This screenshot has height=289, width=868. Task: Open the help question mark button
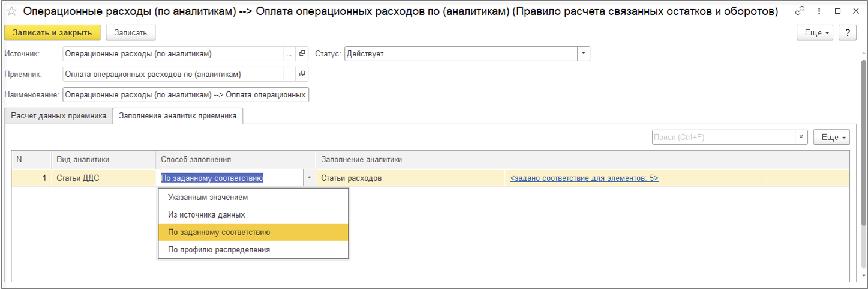[848, 33]
